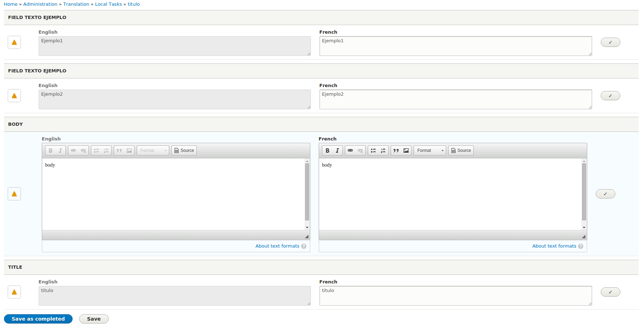Toggle bold formatting in the English Body editor

point(50,150)
